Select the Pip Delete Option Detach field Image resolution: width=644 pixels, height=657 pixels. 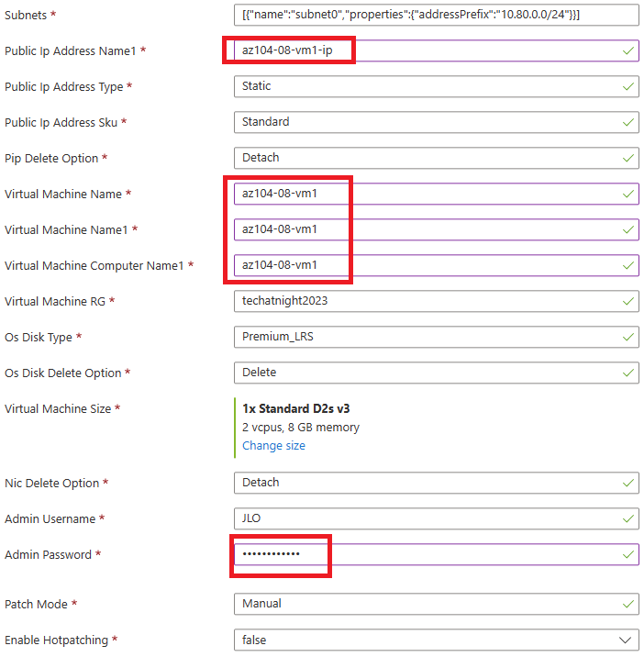tap(436, 158)
